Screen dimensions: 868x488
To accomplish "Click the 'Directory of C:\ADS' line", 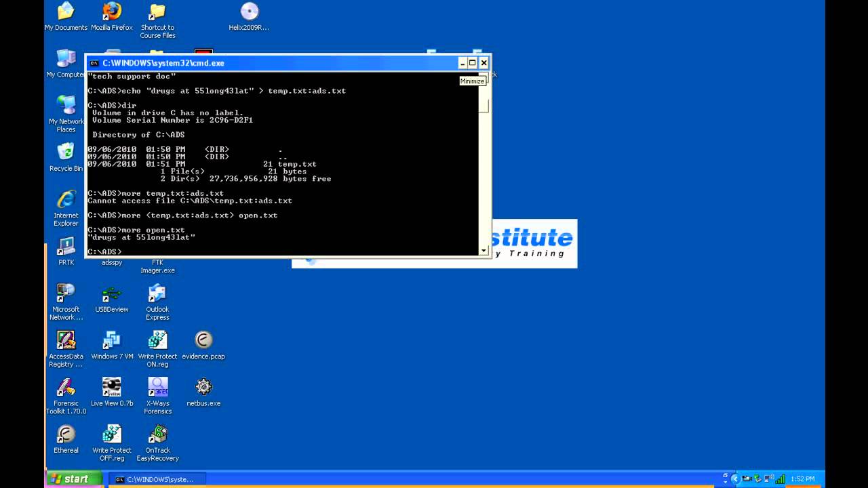I will point(138,135).
